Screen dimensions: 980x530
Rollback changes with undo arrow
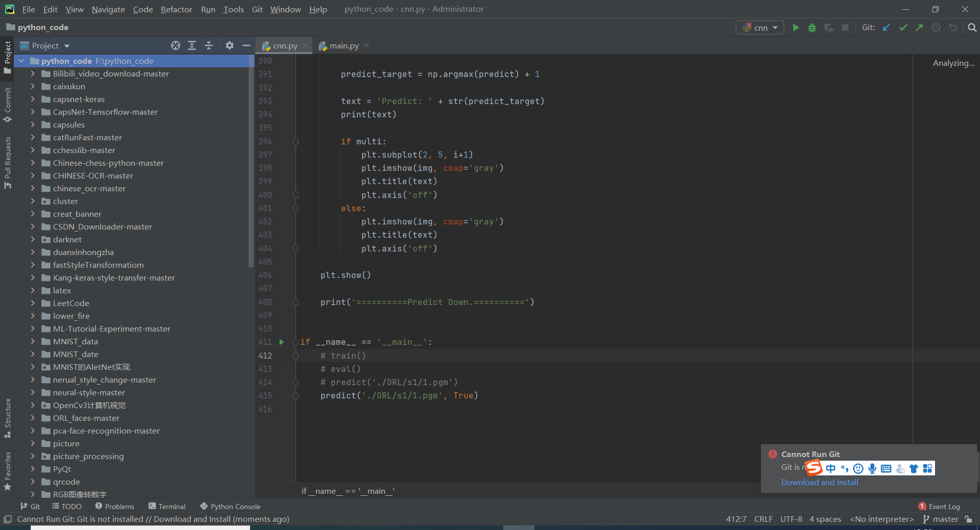pyautogui.click(x=953, y=28)
